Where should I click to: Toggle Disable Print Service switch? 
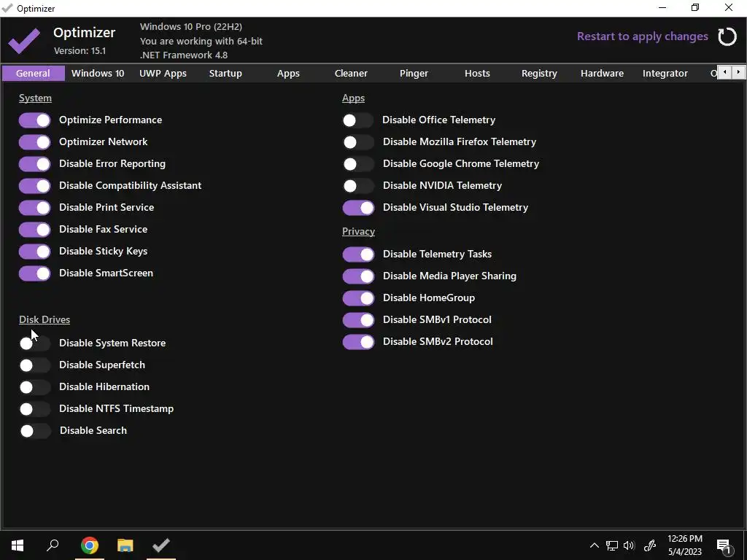point(35,208)
